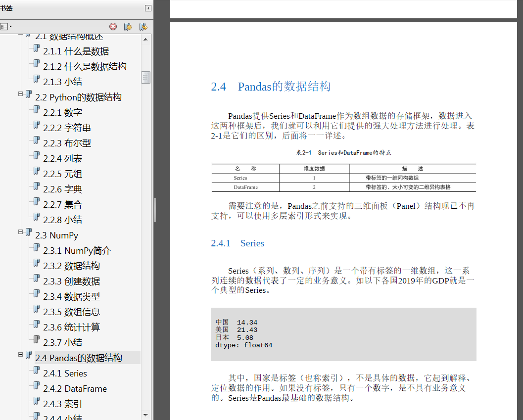Open bookmark 2.4.1 Series
523x420 pixels.
[65, 373]
